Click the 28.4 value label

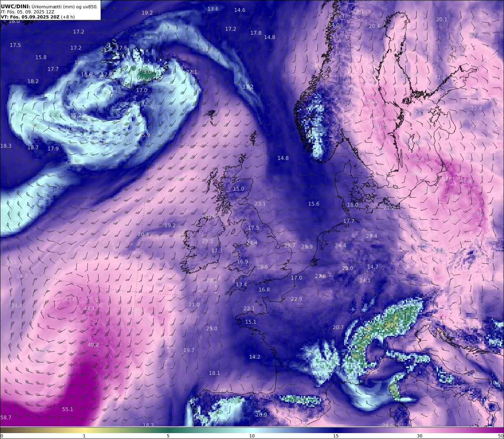[372, 236]
